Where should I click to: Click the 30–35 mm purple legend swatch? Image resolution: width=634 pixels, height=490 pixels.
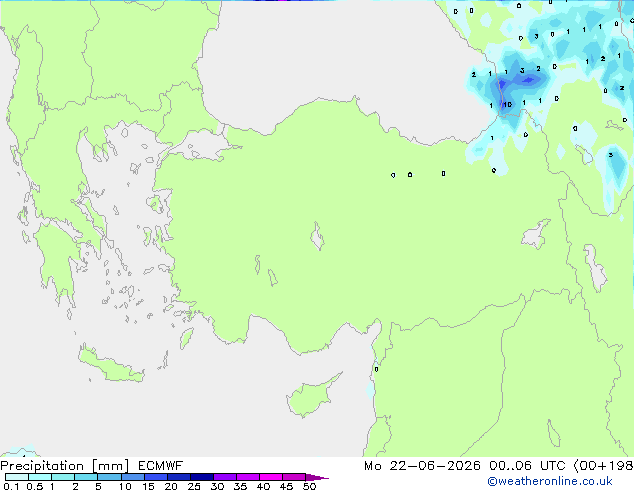tap(224, 477)
